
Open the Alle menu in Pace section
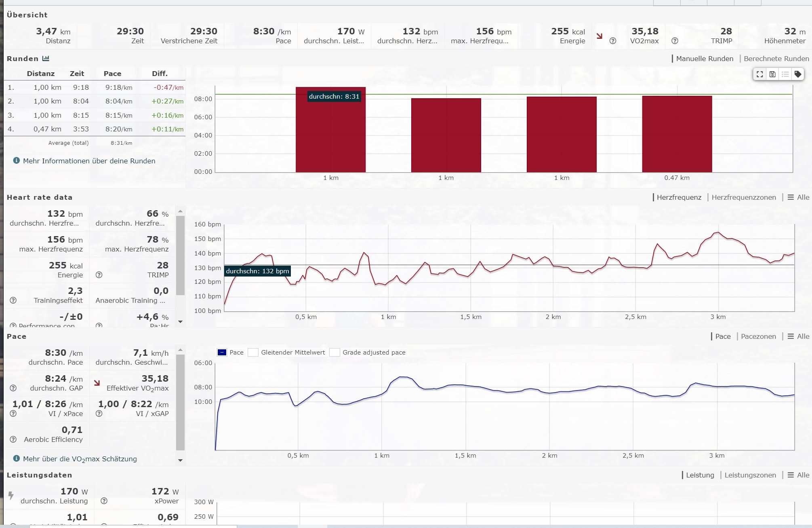click(x=798, y=336)
